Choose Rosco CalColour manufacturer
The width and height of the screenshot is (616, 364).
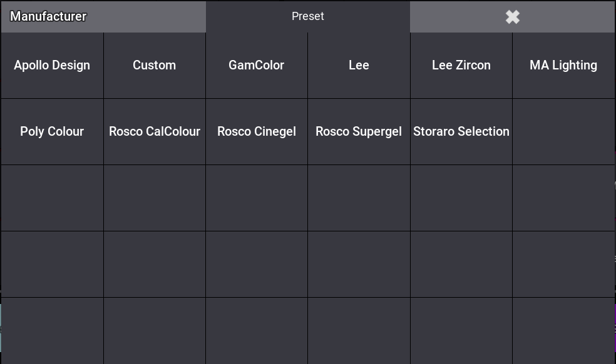coord(154,132)
